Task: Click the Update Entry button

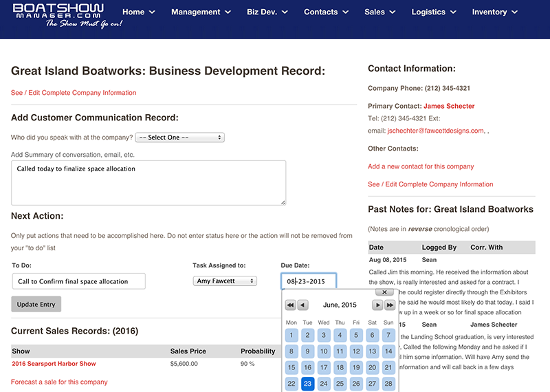Action: [36, 304]
